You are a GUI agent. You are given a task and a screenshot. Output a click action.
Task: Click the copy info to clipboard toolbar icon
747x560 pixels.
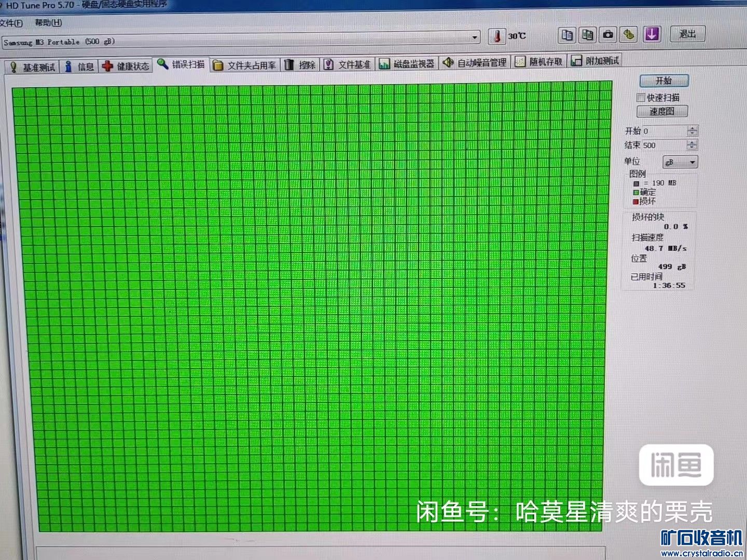click(x=568, y=35)
